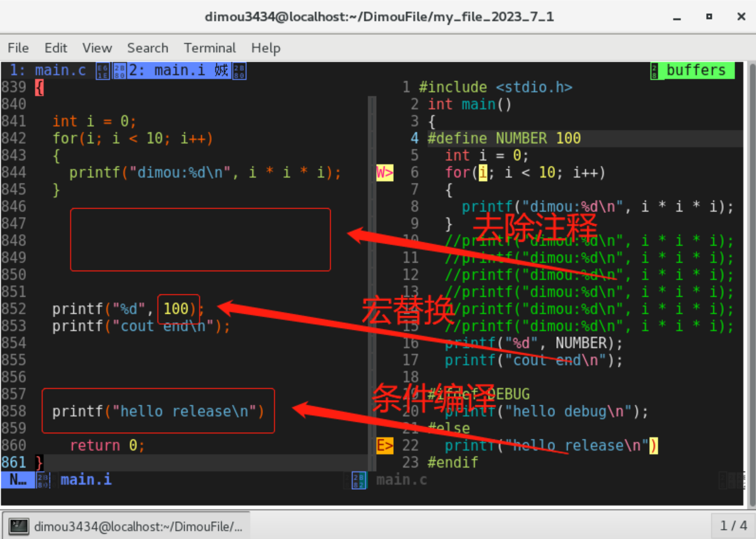Open the Terminal menu

pos(210,48)
